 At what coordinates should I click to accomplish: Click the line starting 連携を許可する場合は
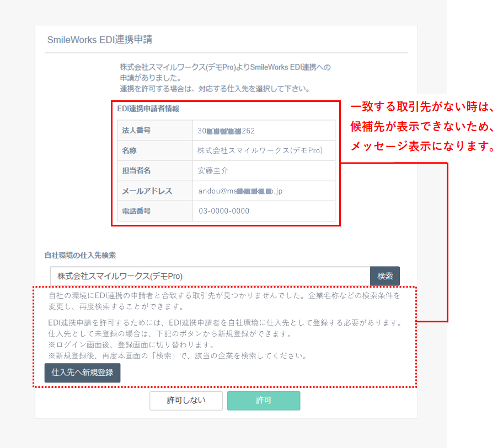(x=215, y=89)
